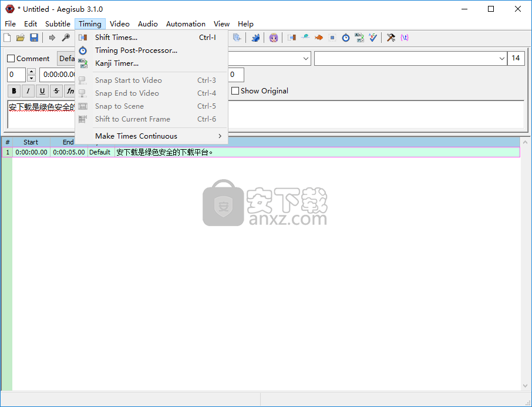Open the Help menu
532x407 pixels.
tap(245, 23)
